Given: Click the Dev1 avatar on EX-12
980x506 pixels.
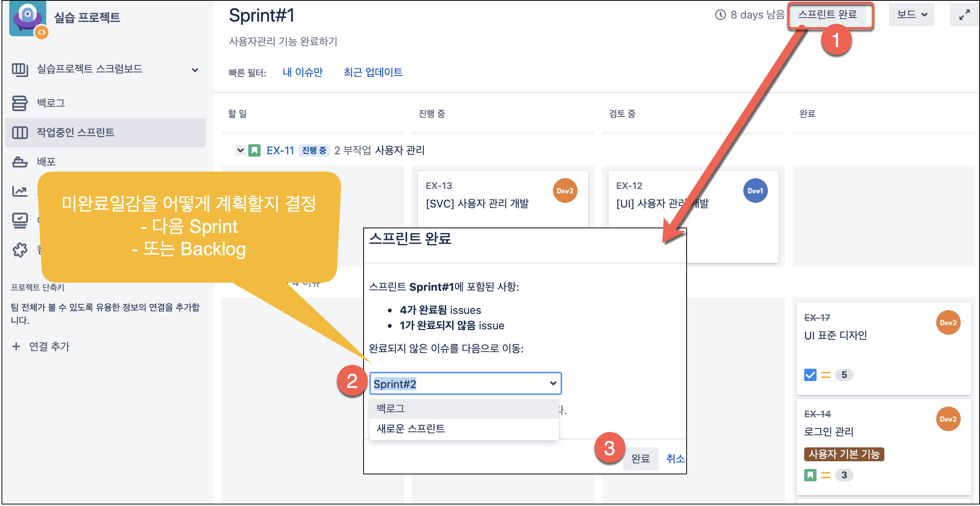Looking at the screenshot, I should coord(755,191).
